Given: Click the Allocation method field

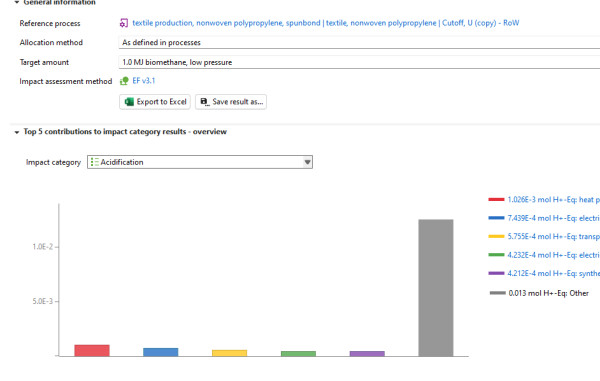Looking at the screenshot, I should coord(359,42).
